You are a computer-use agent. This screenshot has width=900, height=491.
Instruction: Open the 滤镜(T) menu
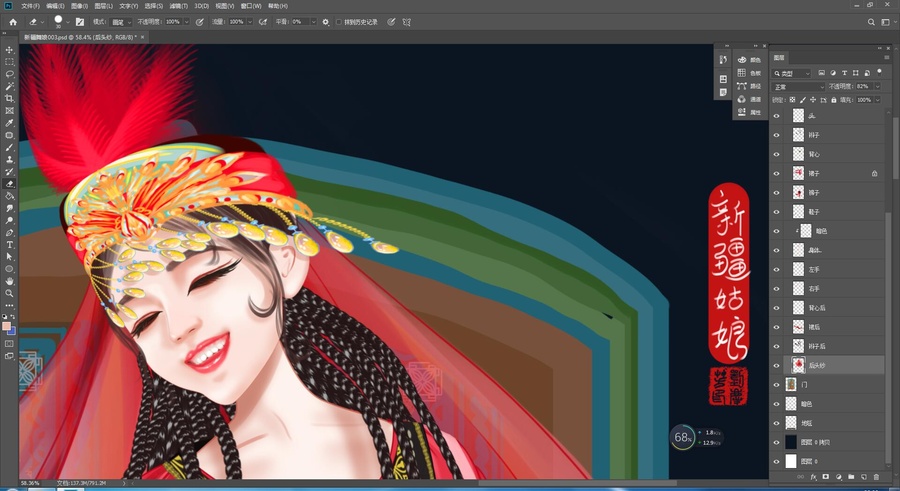[179, 6]
